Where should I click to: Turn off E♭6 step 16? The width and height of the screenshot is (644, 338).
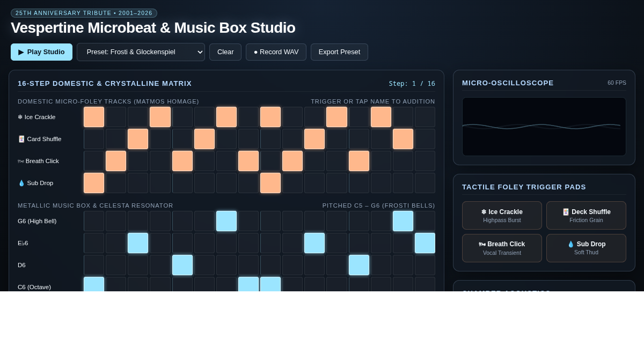(x=425, y=243)
